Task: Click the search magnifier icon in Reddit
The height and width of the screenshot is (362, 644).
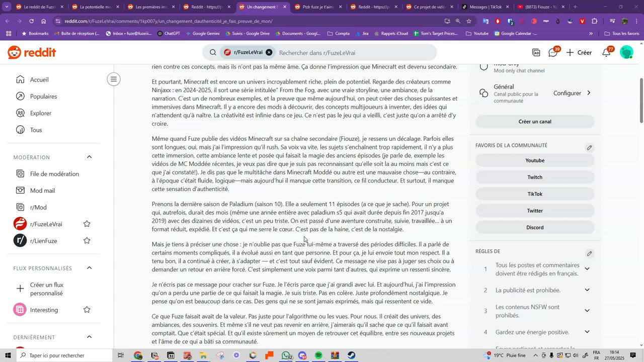Action: (x=213, y=52)
